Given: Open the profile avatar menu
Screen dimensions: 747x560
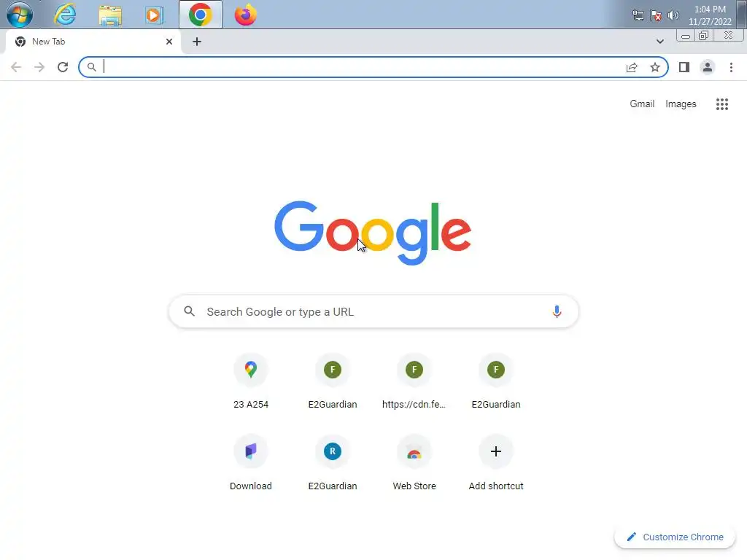Looking at the screenshot, I should [x=708, y=67].
